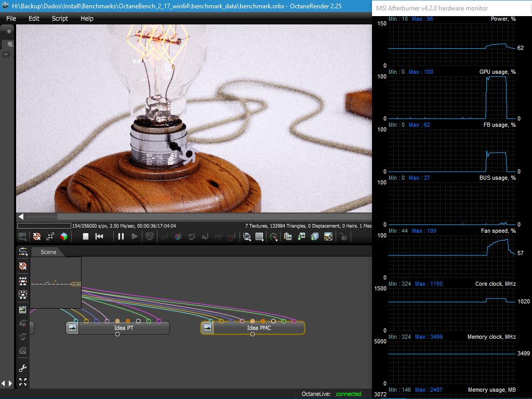Click the viewport zoom magnifier icon
Screen dimensions: 532x399
(x=10, y=44)
